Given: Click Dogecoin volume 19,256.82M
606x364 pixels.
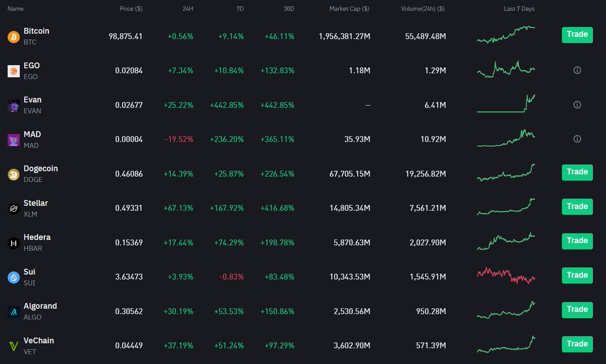Looking at the screenshot, I should pyautogui.click(x=425, y=174).
